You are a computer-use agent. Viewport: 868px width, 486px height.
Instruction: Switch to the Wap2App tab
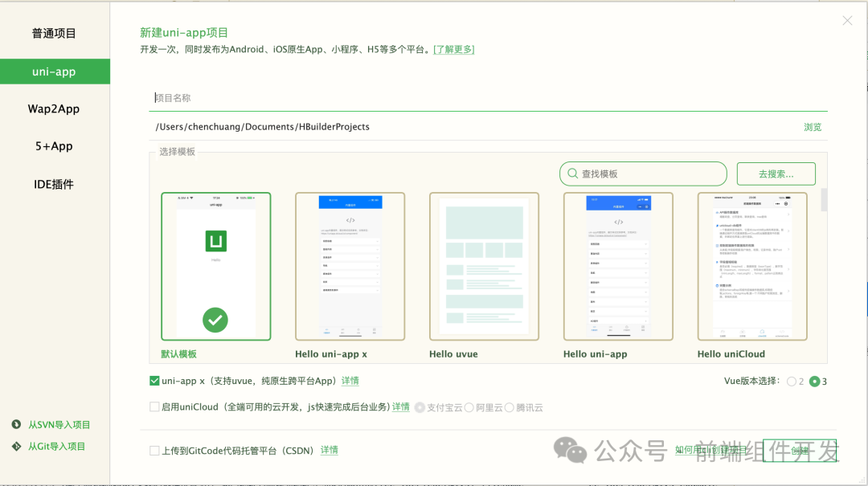53,108
